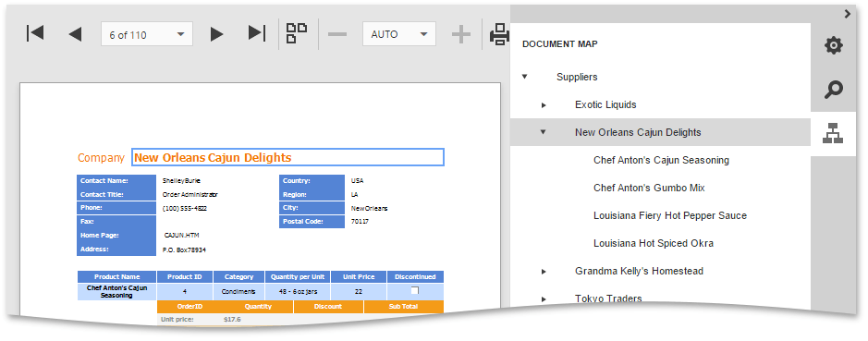Collapse New Orleans Cajun Delights node
868x341 pixels.
(x=543, y=132)
